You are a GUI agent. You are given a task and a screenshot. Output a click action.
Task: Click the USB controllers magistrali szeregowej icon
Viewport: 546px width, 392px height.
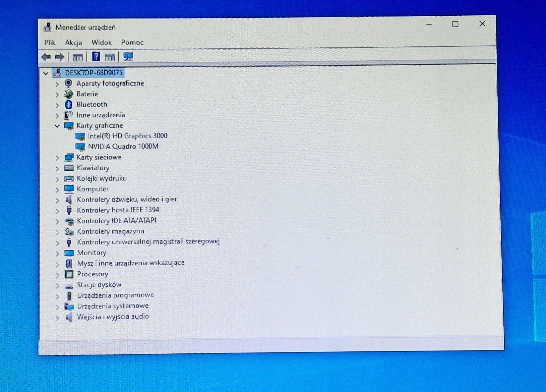tap(69, 242)
